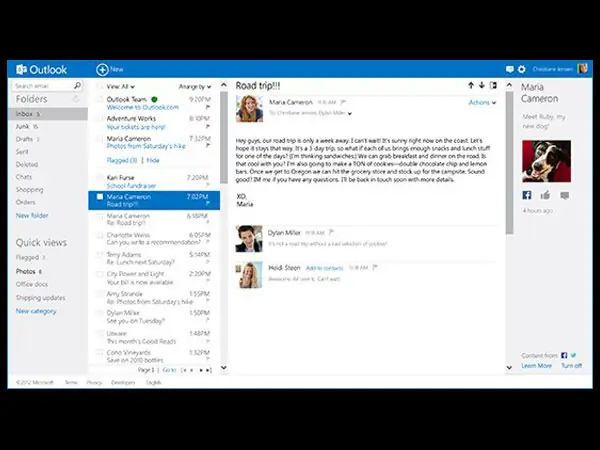This screenshot has width=600, height=450.
Task: Click Dylan Miller's profile photo
Action: coord(249,238)
